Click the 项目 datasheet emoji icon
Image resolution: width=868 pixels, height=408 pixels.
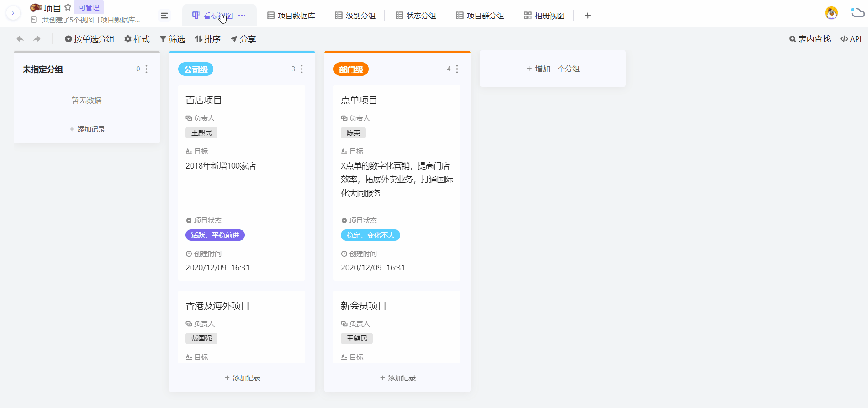36,8
